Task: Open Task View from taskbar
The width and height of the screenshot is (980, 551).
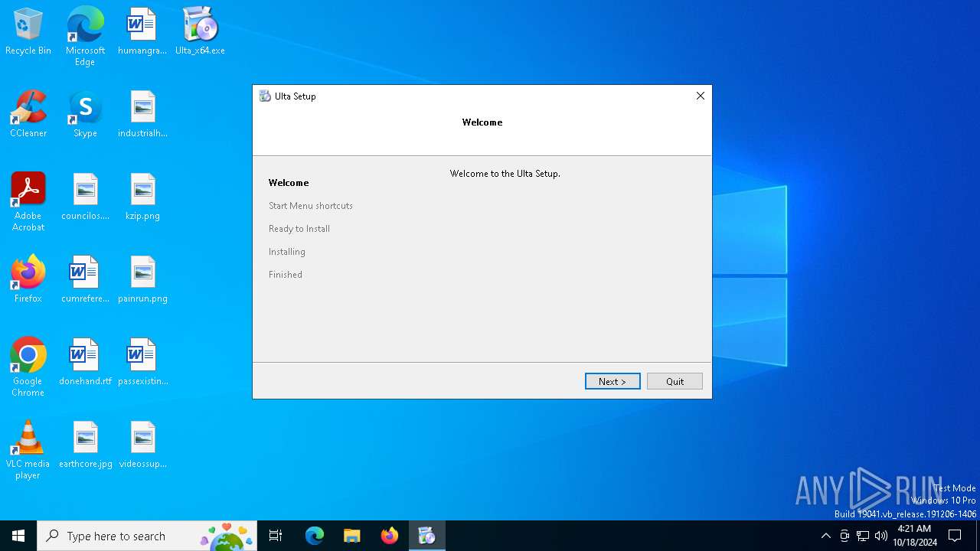Action: point(276,536)
